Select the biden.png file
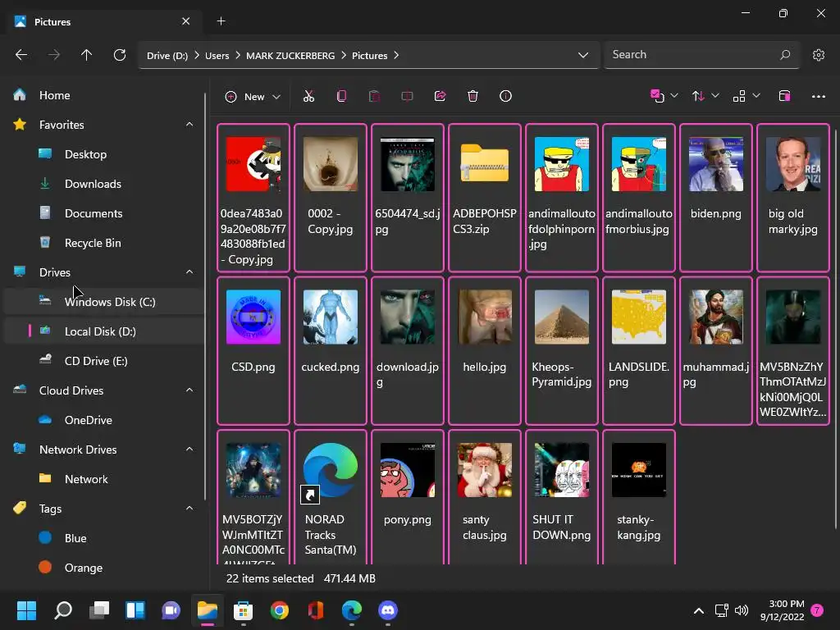The height and width of the screenshot is (630, 840). pos(715,198)
